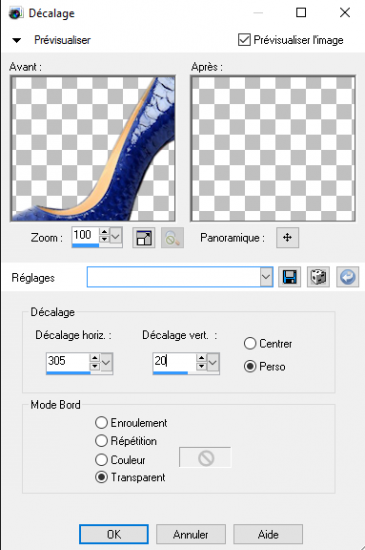365x550 pixels.
Task: Decrease Décalage vert. with down arrow
Action: point(201,367)
